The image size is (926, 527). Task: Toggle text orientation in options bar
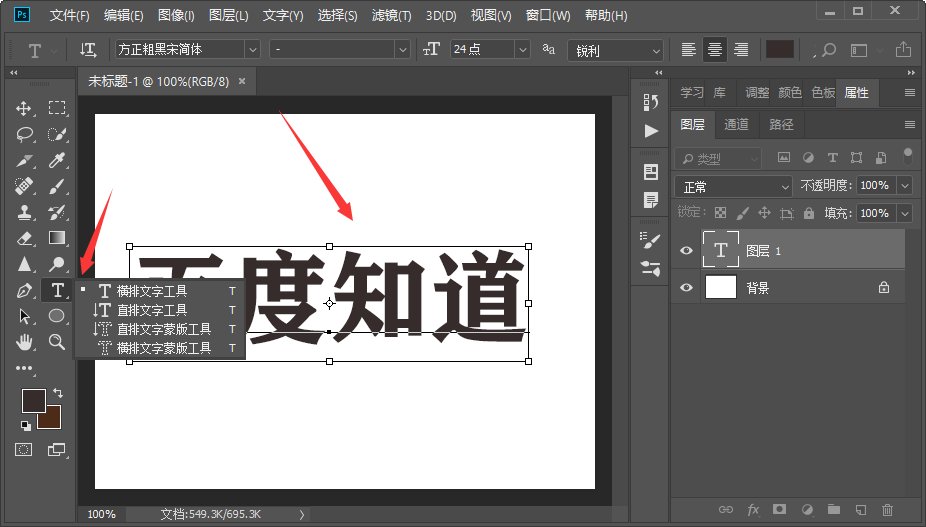[88, 50]
